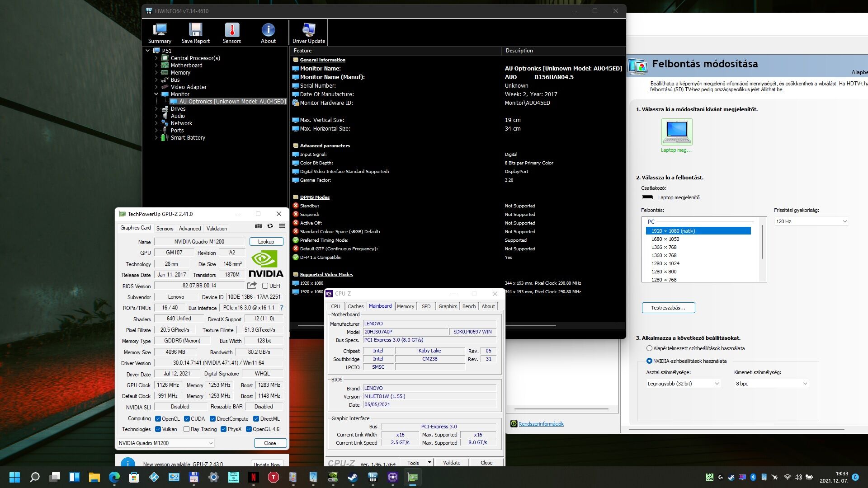This screenshot has height=488, width=868.
Task: Open the CPU-Z Tools dropdown arrow
Action: [429, 463]
